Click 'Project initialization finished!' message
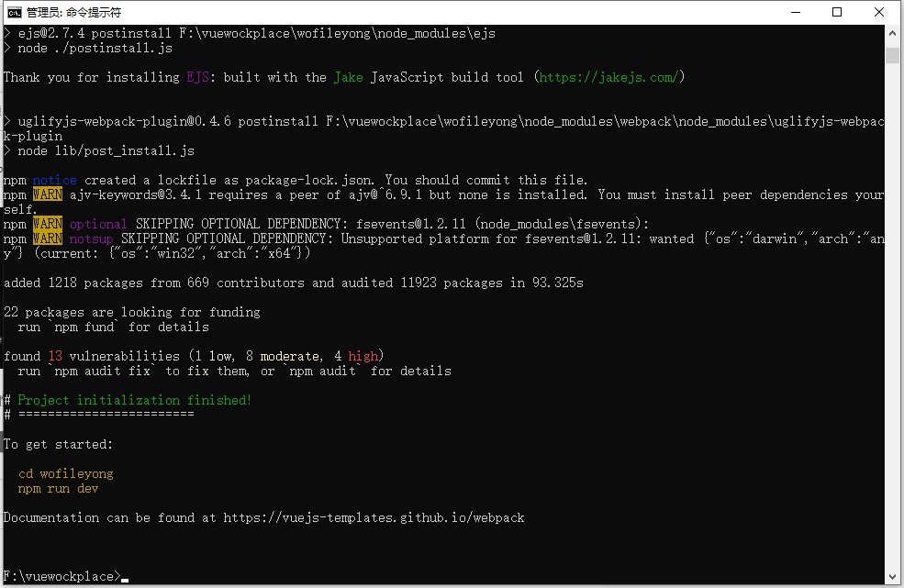Image resolution: width=904 pixels, height=588 pixels. pyautogui.click(x=134, y=400)
